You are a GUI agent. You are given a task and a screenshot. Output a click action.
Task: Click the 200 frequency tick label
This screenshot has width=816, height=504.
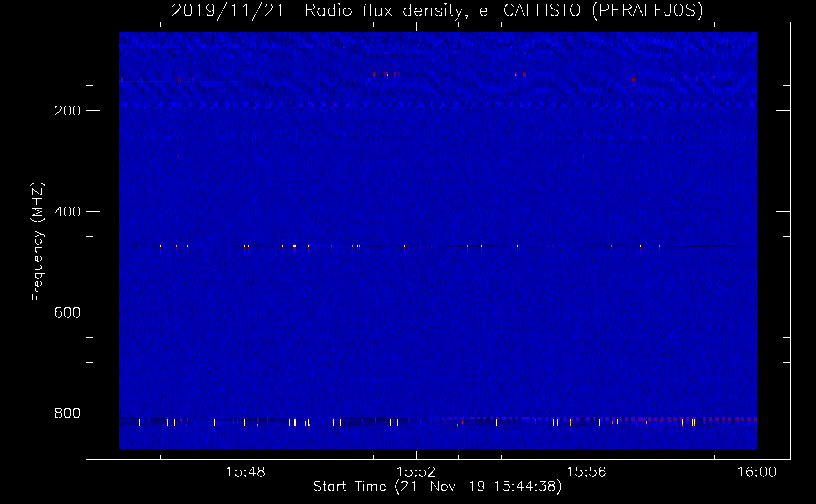pos(68,111)
